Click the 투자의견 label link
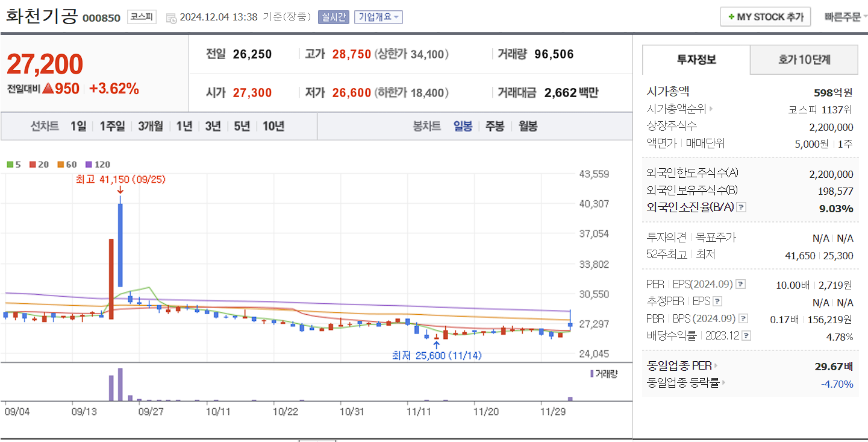 (x=666, y=238)
